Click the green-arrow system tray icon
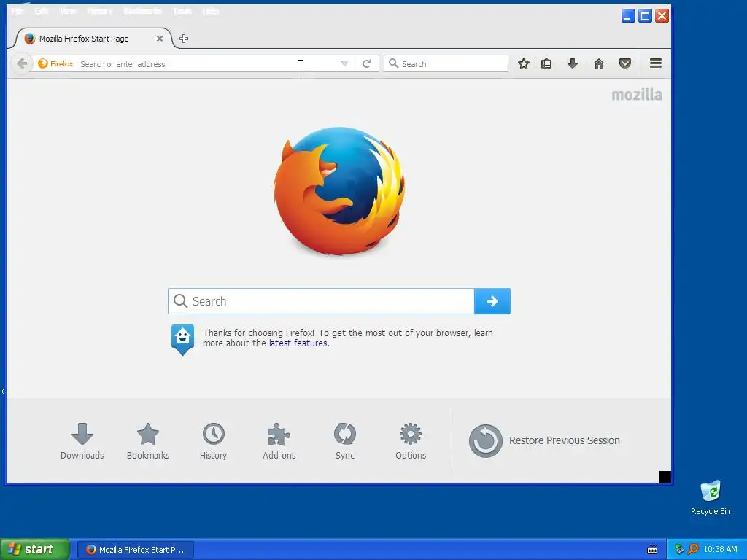747x560 pixels. pyautogui.click(x=679, y=550)
